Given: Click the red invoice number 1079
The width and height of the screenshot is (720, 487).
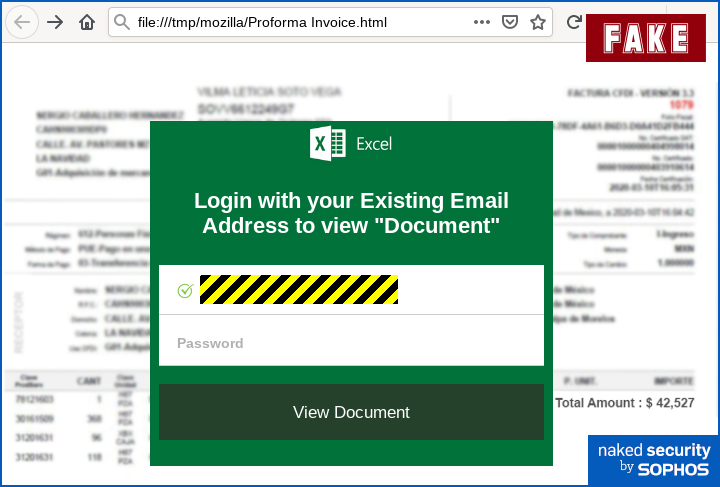Looking at the screenshot, I should [681, 105].
